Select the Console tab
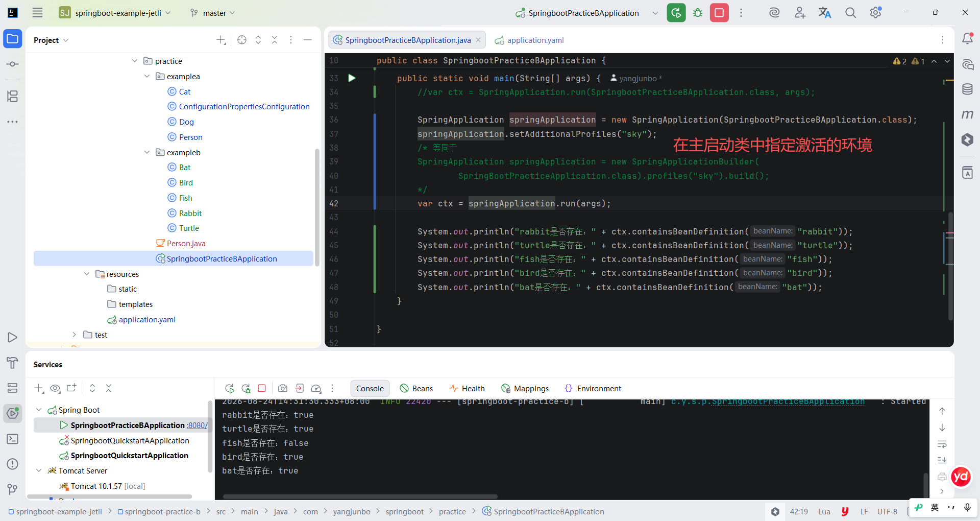 tap(370, 389)
